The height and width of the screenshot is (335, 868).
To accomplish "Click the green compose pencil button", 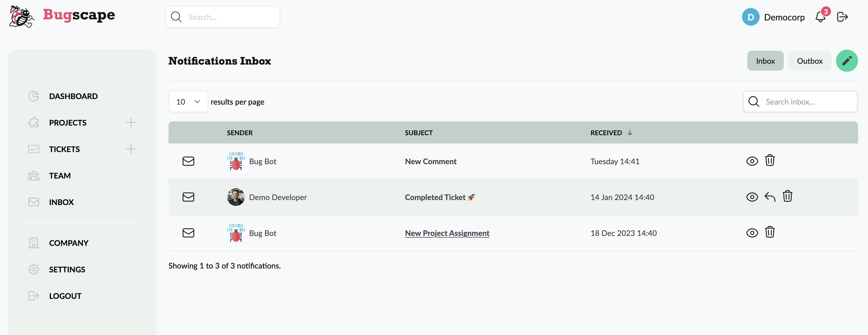I will pos(846,61).
